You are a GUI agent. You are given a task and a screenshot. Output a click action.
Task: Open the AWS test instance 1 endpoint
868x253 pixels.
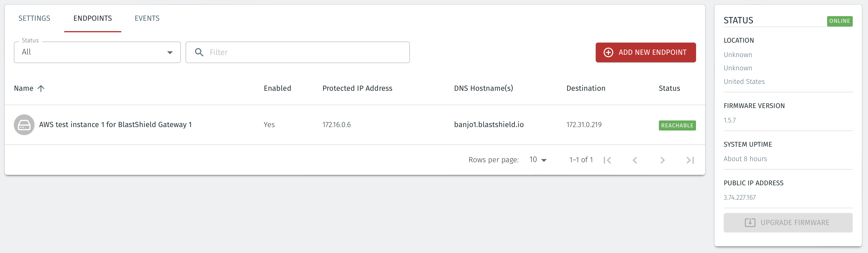[x=115, y=125]
